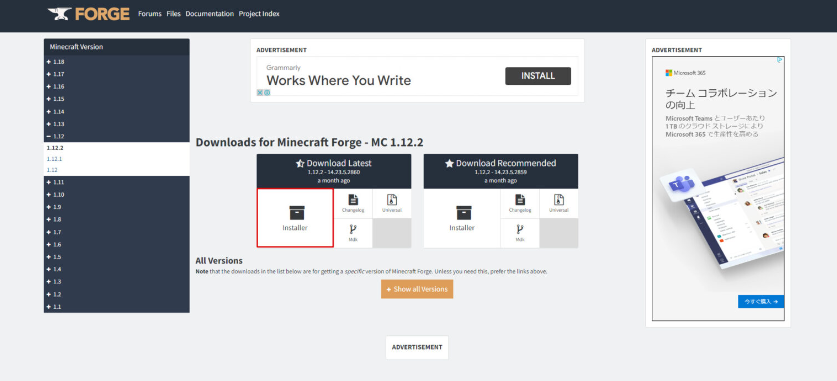Select version 1.12.1 in the sidebar
The height and width of the screenshot is (381, 837).
pyautogui.click(x=54, y=159)
